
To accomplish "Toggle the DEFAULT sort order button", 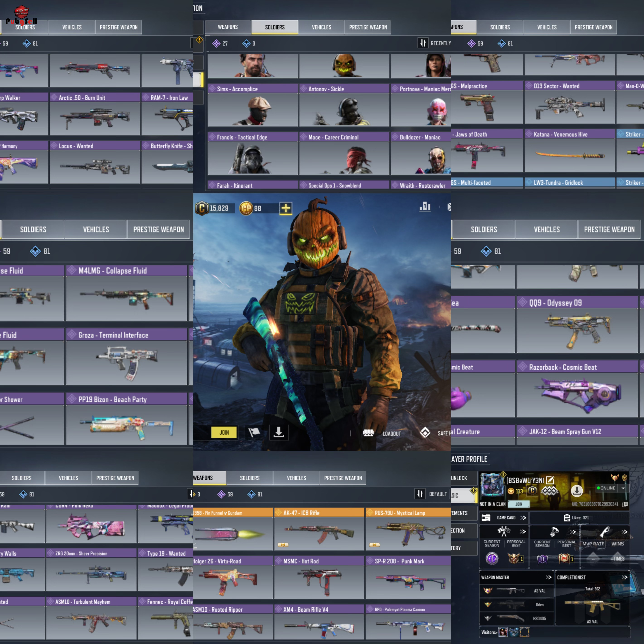I will (420, 494).
